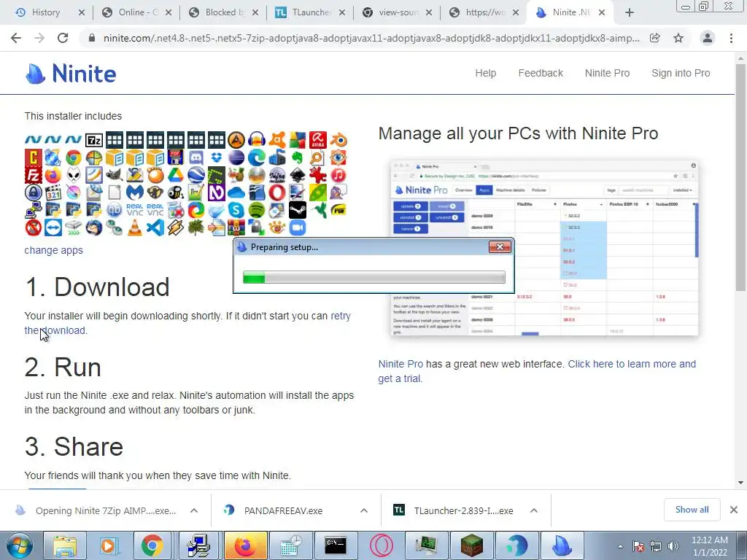Click the FileZilla icon
This screenshot has width=747, height=560.
pyautogui.click(x=33, y=175)
